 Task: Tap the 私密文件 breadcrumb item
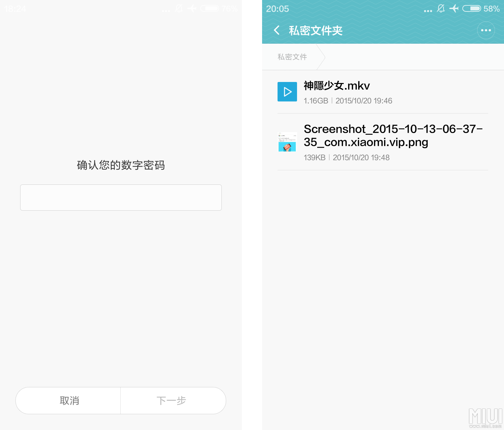pyautogui.click(x=292, y=57)
